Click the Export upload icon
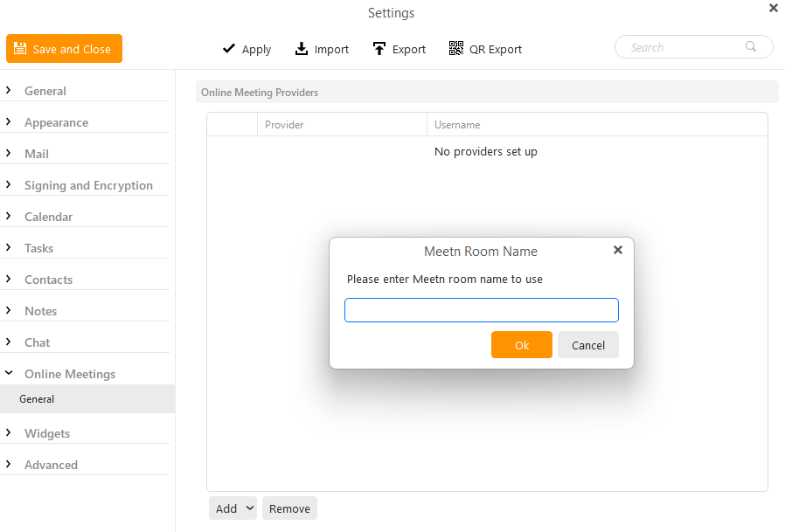 (379, 49)
